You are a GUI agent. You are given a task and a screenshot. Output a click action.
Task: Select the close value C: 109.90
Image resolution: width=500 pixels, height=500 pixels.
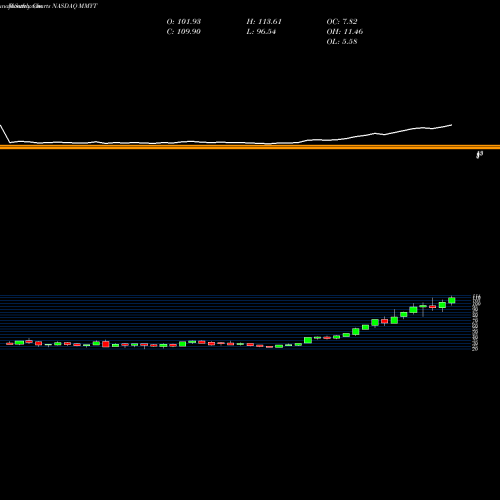pos(184,32)
